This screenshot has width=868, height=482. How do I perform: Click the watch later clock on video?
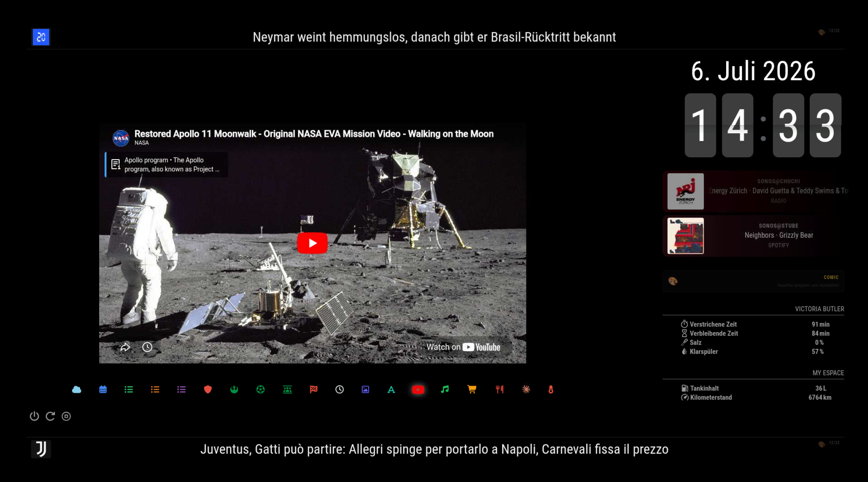point(147,347)
